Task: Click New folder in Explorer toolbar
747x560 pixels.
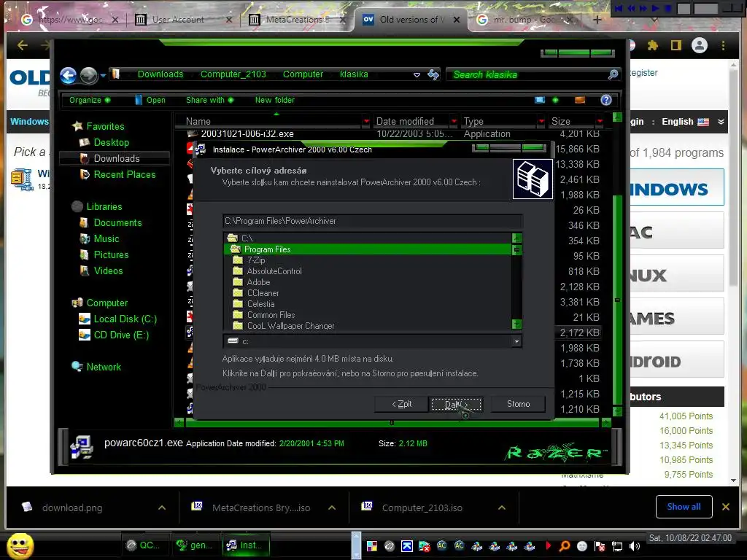Action: (x=274, y=100)
